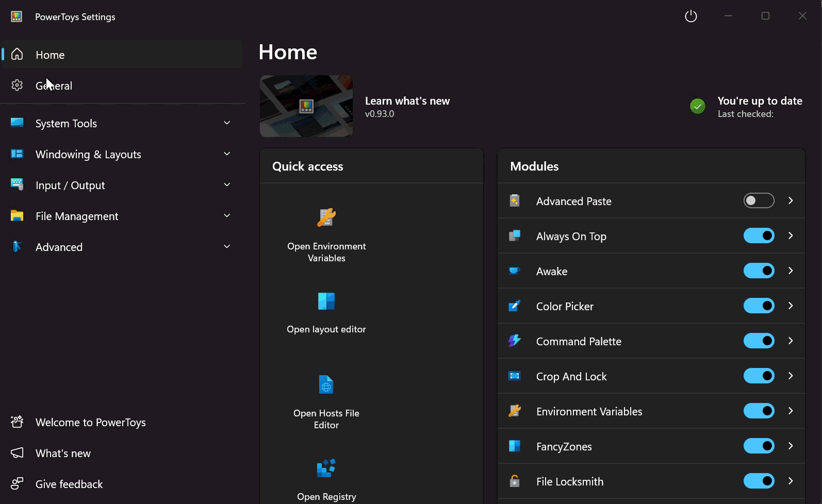This screenshot has width=822, height=504.
Task: Disable the Awake toggle
Action: (x=759, y=271)
